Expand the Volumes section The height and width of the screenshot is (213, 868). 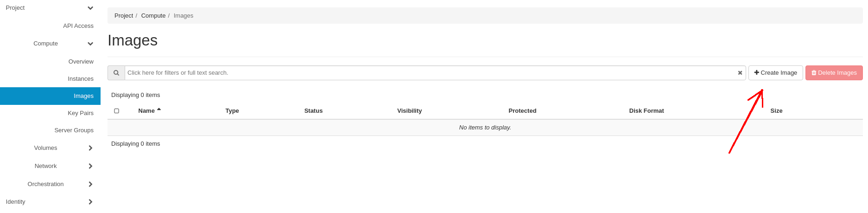[90, 148]
